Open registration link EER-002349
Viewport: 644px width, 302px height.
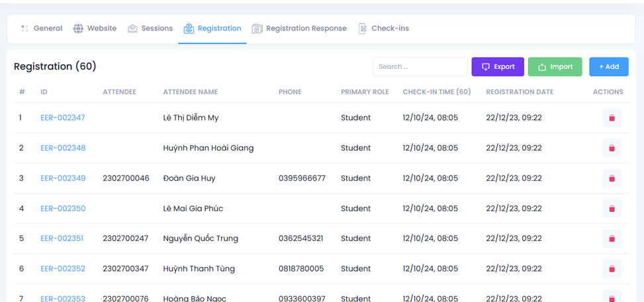click(x=63, y=178)
